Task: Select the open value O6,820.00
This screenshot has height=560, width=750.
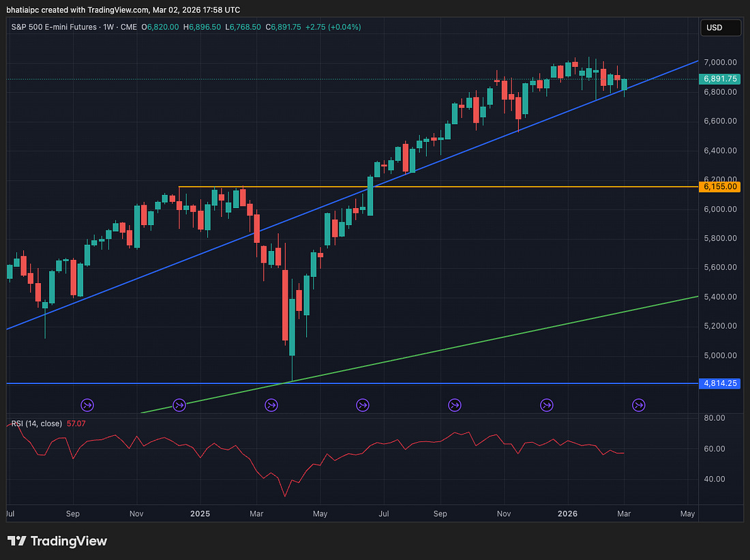Action: [x=160, y=27]
